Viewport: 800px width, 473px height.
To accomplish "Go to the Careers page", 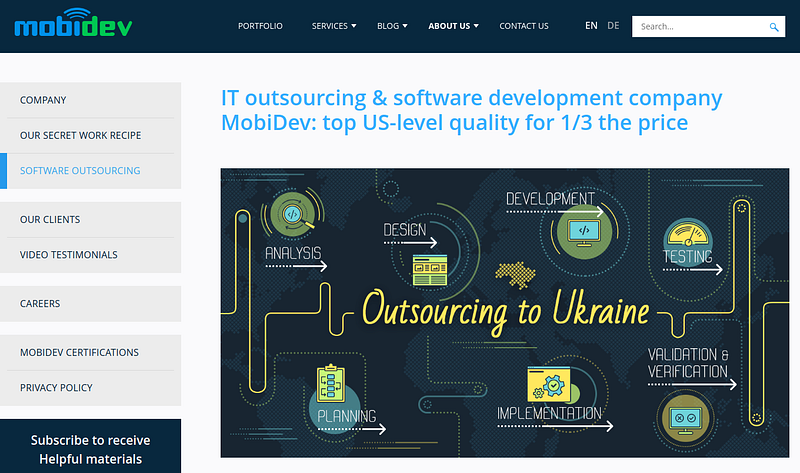I will point(91,304).
